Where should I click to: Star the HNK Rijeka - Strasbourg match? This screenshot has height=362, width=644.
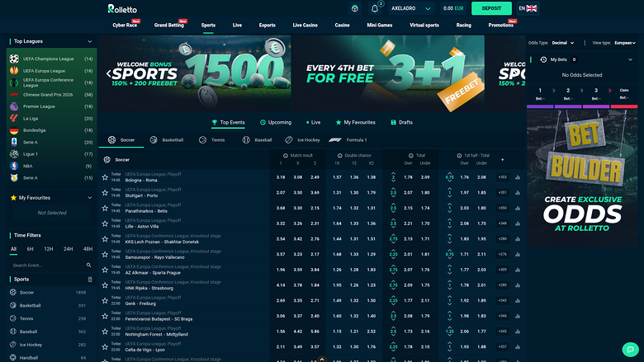[x=105, y=285]
